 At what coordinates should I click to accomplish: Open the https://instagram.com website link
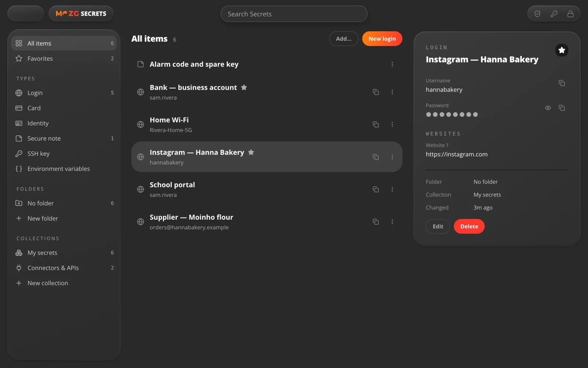456,154
